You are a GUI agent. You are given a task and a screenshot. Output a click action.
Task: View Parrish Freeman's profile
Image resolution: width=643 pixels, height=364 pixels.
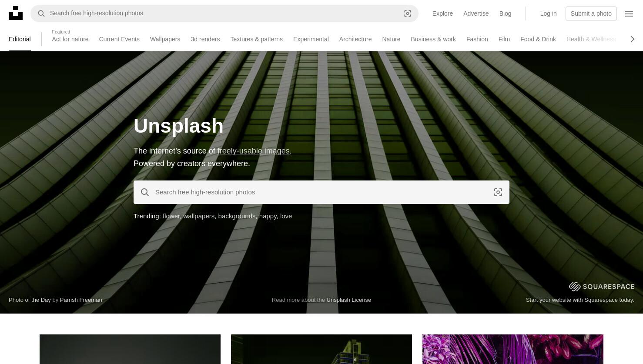point(81,300)
